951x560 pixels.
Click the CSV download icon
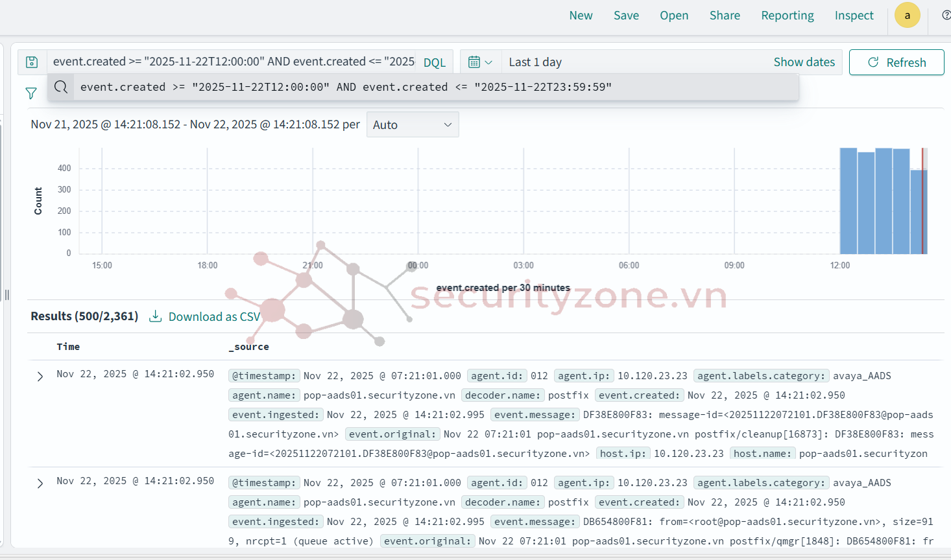coord(156,316)
